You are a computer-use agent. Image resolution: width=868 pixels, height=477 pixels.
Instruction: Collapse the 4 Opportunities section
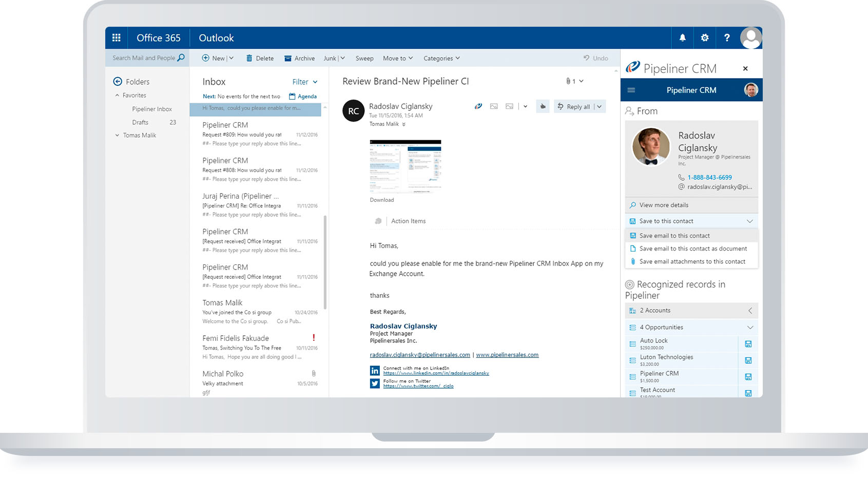(x=750, y=327)
